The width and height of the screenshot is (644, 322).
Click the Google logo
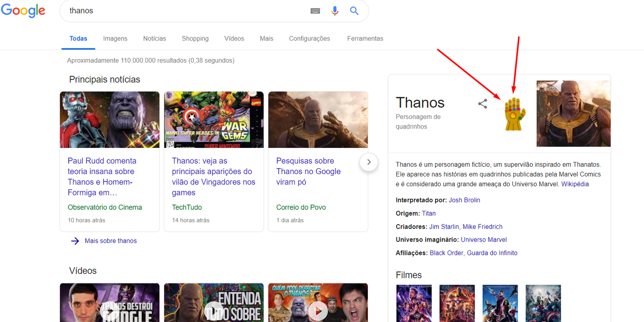tap(23, 11)
